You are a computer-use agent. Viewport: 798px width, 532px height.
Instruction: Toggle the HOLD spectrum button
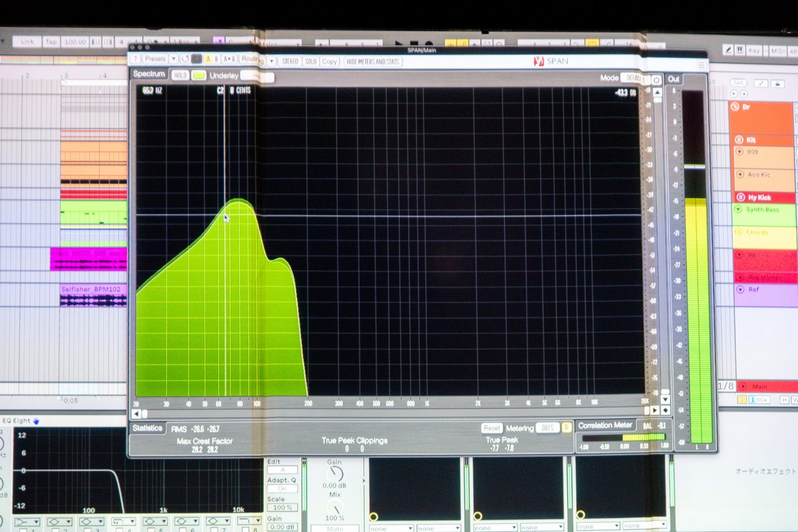coord(180,75)
